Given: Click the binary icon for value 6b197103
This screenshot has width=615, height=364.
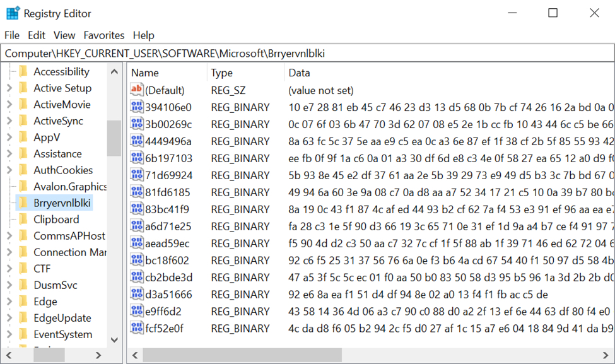Looking at the screenshot, I should point(137,158).
